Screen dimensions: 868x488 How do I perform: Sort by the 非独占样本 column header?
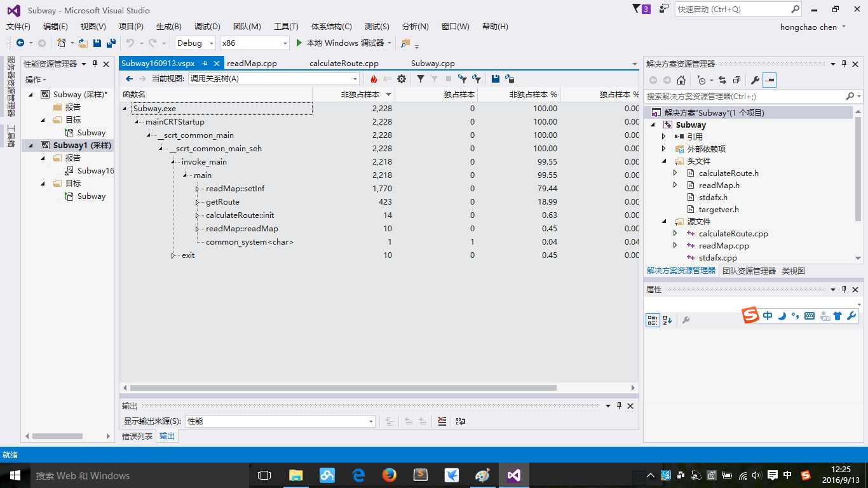point(353,94)
